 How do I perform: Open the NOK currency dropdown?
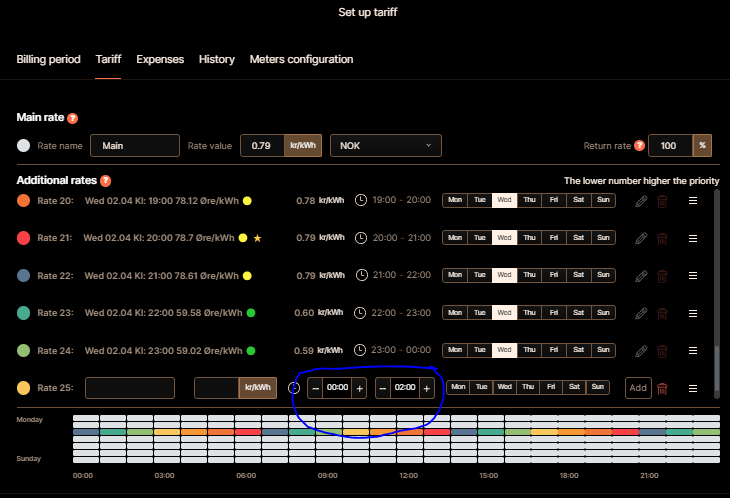pyautogui.click(x=385, y=146)
